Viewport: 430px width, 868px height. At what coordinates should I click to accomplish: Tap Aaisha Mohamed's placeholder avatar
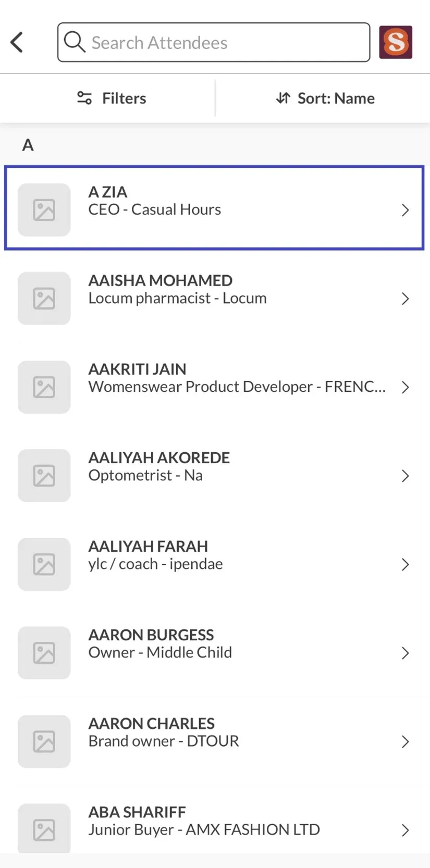pyautogui.click(x=44, y=299)
